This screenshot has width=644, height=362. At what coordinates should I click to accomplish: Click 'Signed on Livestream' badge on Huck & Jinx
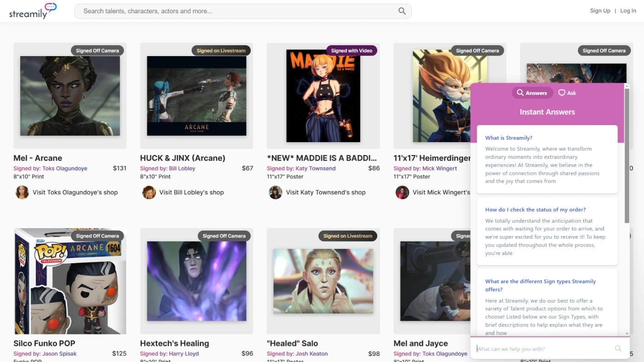pyautogui.click(x=221, y=51)
